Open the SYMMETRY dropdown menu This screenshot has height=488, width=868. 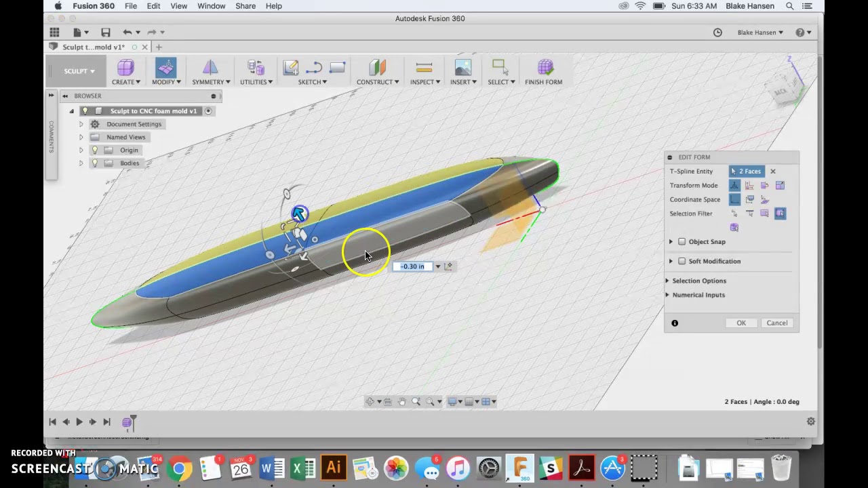pyautogui.click(x=211, y=82)
